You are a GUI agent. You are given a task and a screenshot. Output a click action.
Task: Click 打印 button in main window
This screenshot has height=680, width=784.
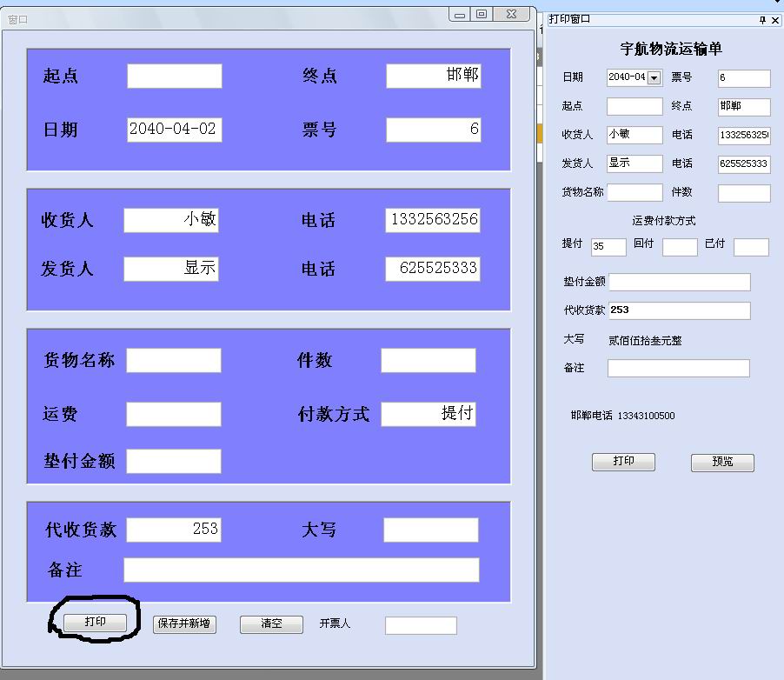tap(95, 622)
